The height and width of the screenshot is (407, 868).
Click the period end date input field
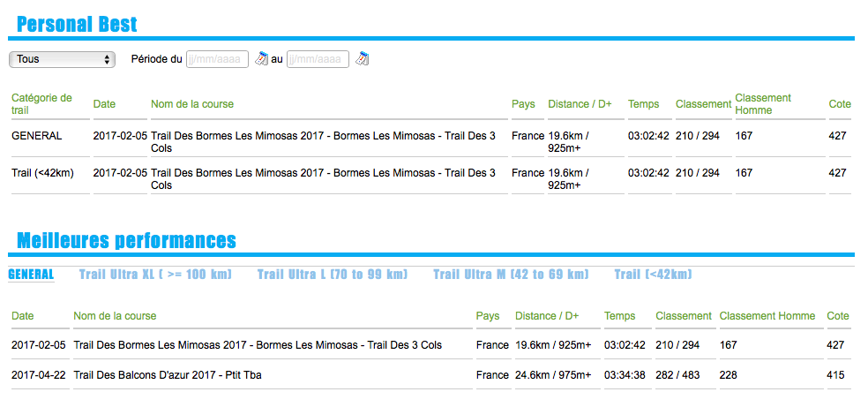(317, 59)
